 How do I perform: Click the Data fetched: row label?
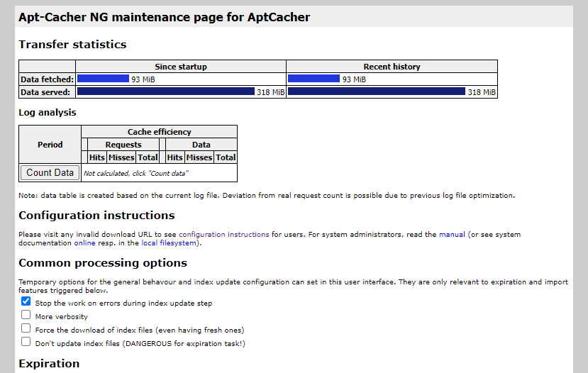48,79
